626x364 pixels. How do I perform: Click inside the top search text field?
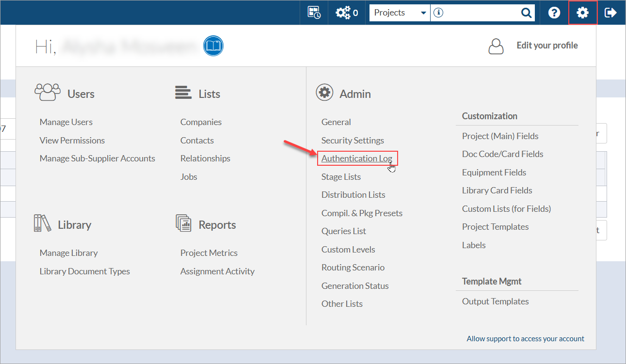480,13
